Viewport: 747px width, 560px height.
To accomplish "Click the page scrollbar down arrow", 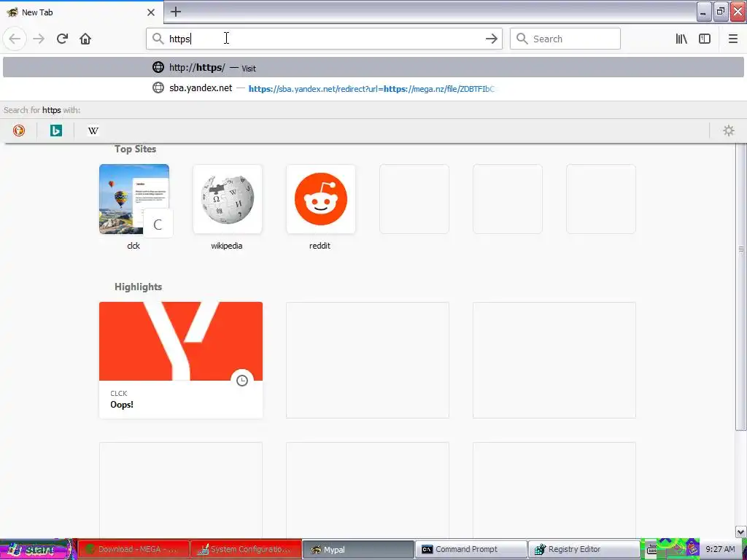I will 740,532.
